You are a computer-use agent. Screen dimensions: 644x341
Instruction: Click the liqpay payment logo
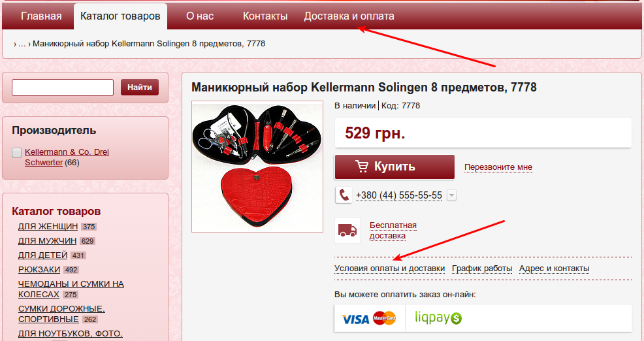(x=438, y=317)
